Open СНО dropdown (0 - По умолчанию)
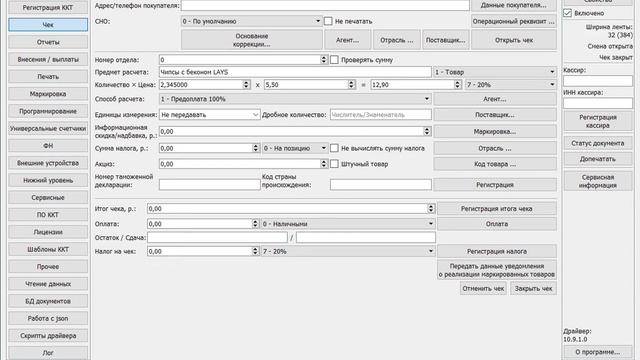Screen dimensions: 640x360 coord(251,21)
